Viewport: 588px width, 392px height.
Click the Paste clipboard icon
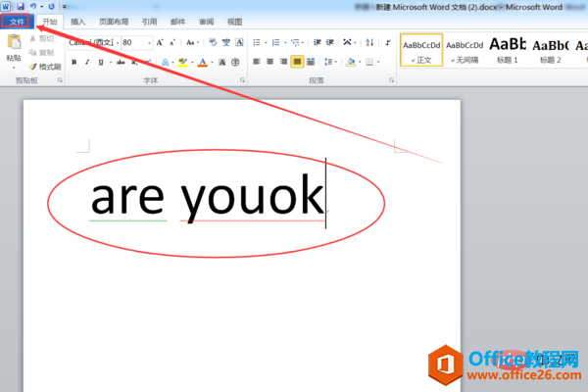tap(14, 42)
